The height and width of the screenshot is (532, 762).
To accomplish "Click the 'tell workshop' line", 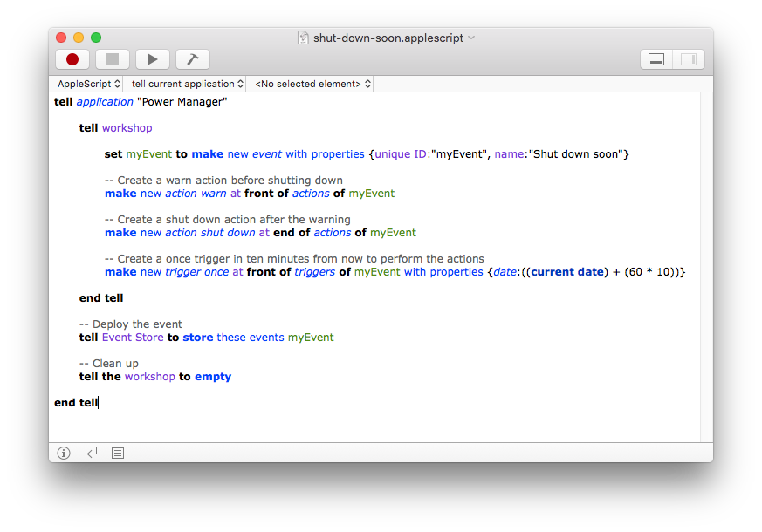I will click(x=116, y=128).
